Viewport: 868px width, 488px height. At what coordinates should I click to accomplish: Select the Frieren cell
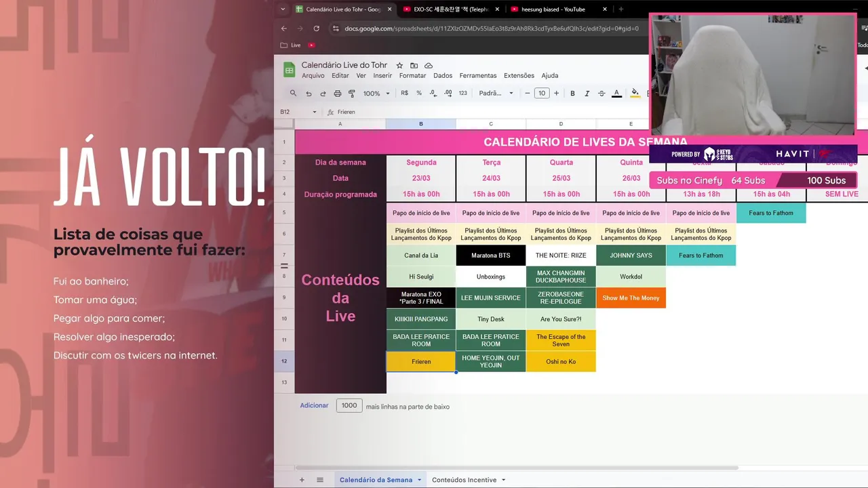point(421,361)
